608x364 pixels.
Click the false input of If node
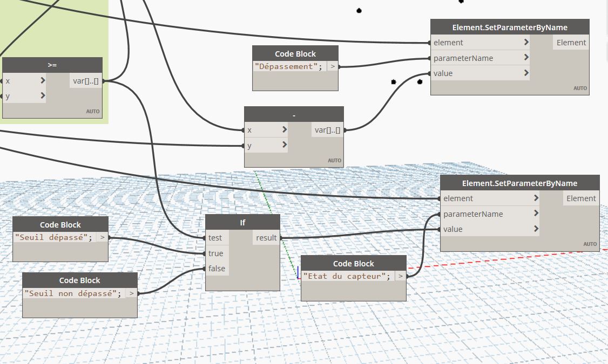(x=217, y=269)
